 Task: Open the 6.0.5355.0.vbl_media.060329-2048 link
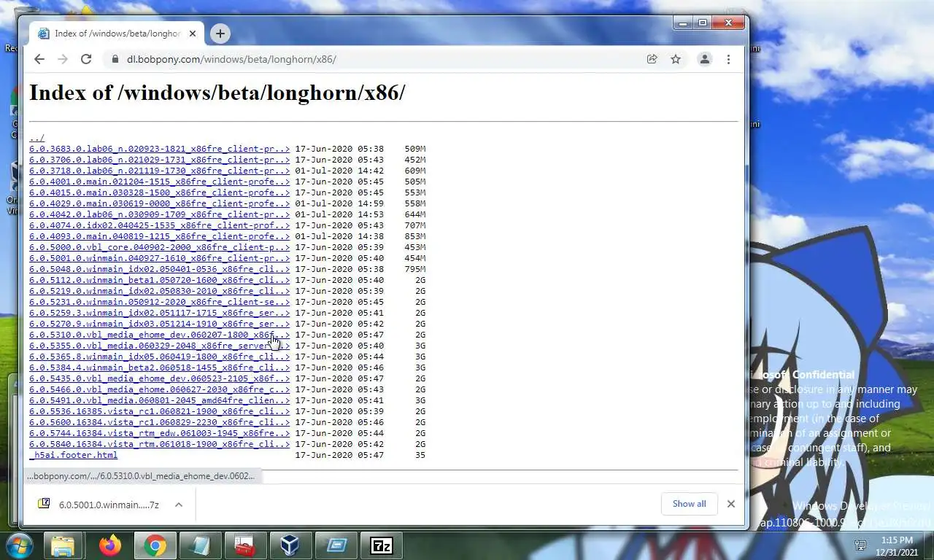[x=159, y=346]
